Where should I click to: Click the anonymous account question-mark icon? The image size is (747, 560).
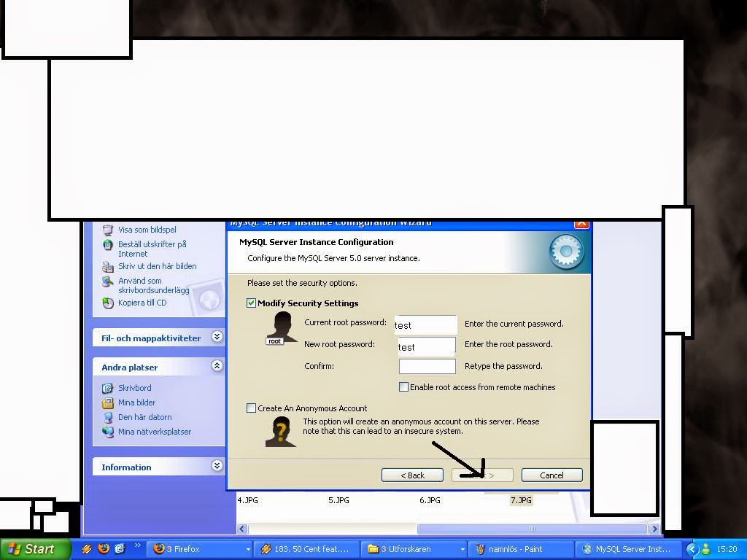click(x=281, y=432)
